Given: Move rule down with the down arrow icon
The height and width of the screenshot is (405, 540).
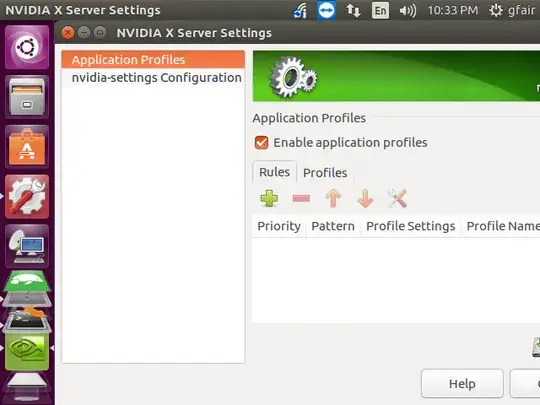Looking at the screenshot, I should 365,198.
